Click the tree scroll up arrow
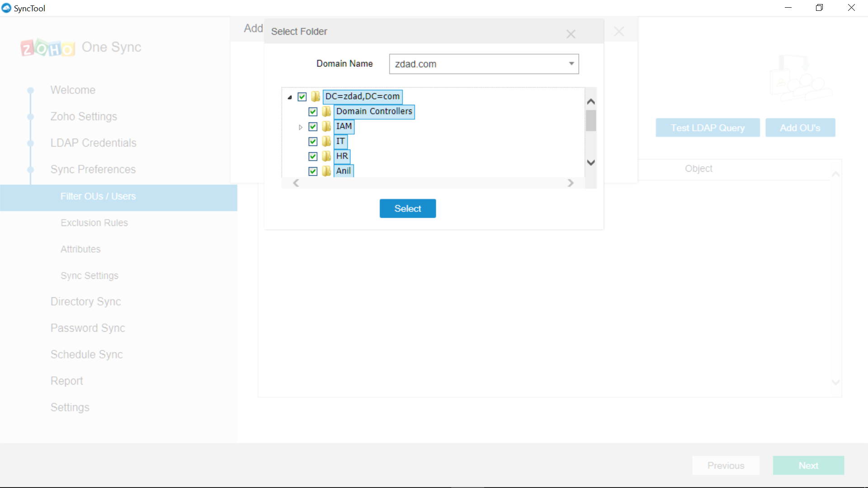This screenshot has width=868, height=488. pos(590,102)
